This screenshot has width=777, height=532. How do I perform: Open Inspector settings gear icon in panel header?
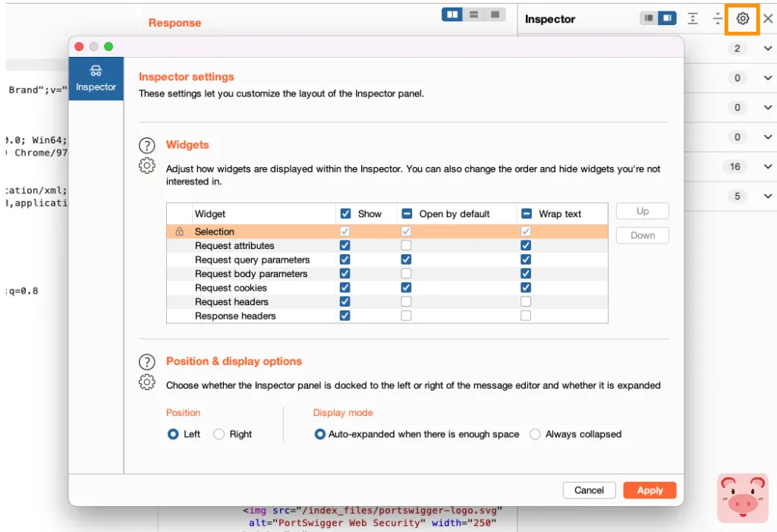click(743, 19)
